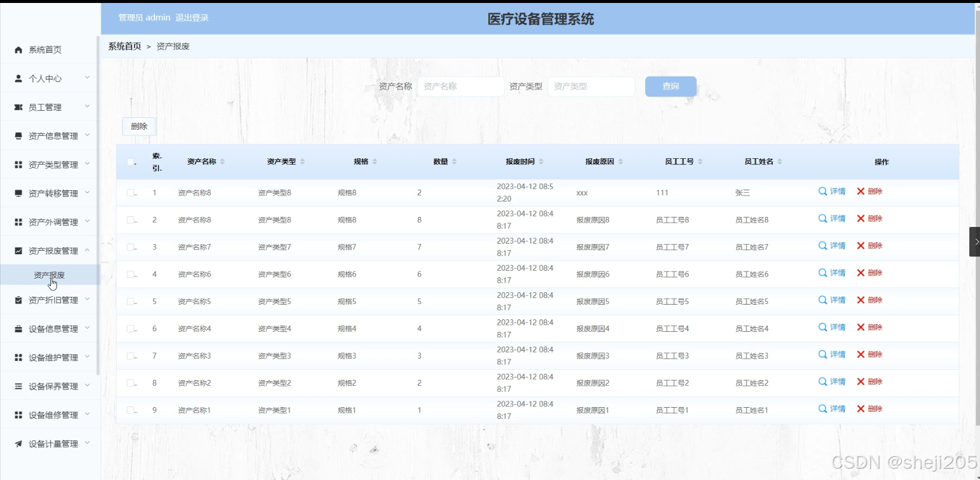Viewport: 980px width, 480px height.
Task: Select the 资产报废 submenu item
Action: click(49, 275)
